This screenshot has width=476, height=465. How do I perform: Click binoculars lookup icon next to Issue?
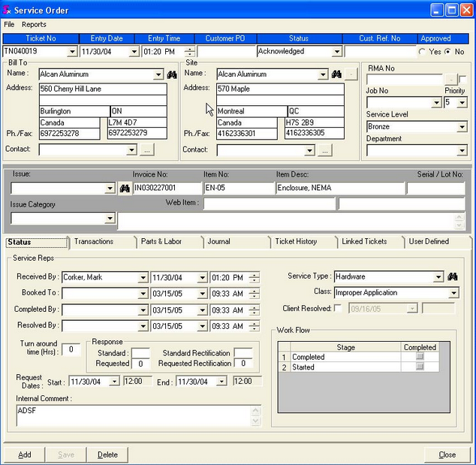(125, 189)
